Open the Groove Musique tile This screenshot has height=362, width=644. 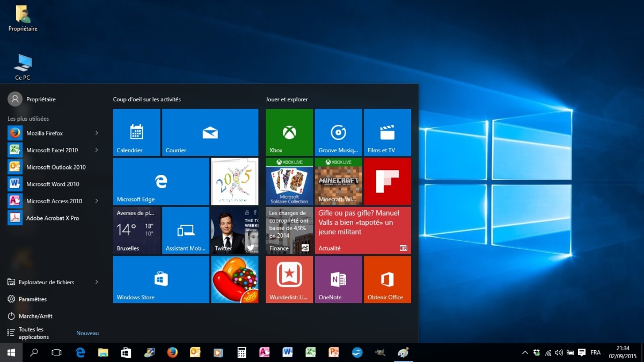click(338, 132)
